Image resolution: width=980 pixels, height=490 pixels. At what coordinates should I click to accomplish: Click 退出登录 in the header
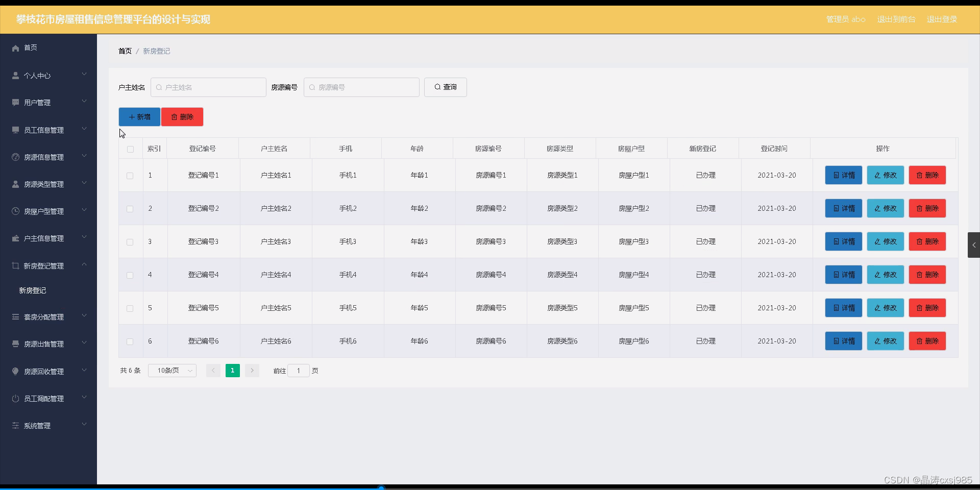pyautogui.click(x=942, y=19)
